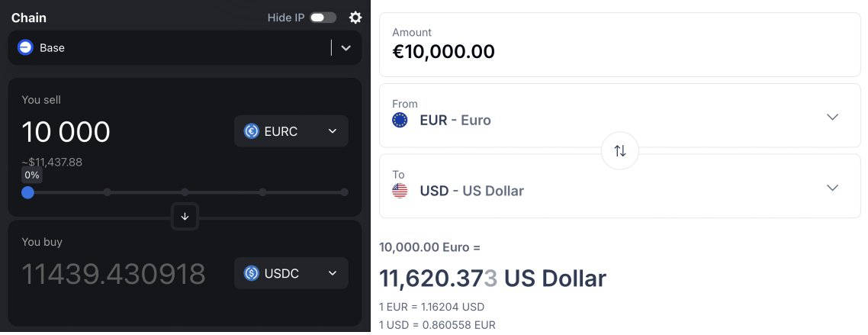Click the Euro flag icon
This screenshot has height=335, width=868.
(x=400, y=120)
